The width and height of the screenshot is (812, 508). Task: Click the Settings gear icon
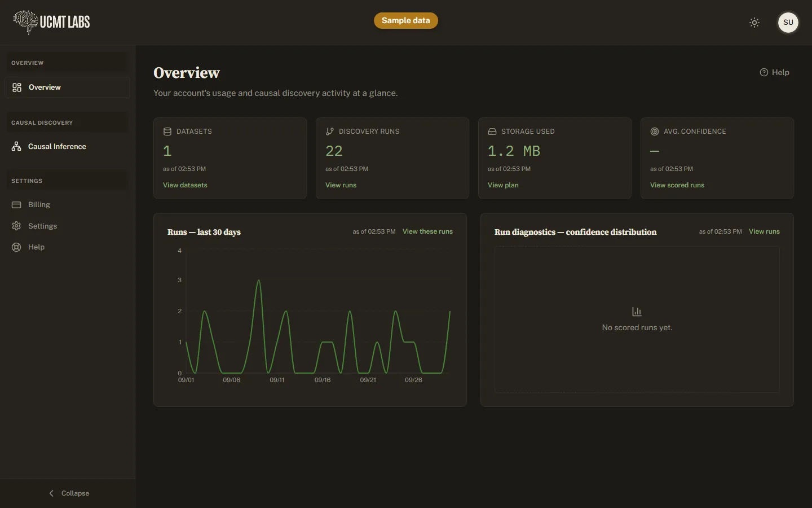tap(16, 226)
